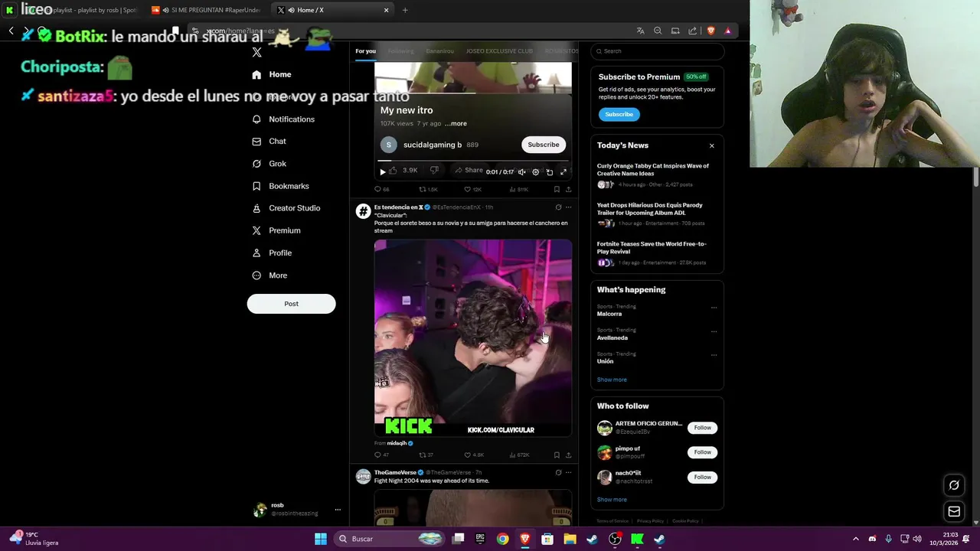Play the embedded My new itro video
The width and height of the screenshot is (980, 551).
[383, 171]
